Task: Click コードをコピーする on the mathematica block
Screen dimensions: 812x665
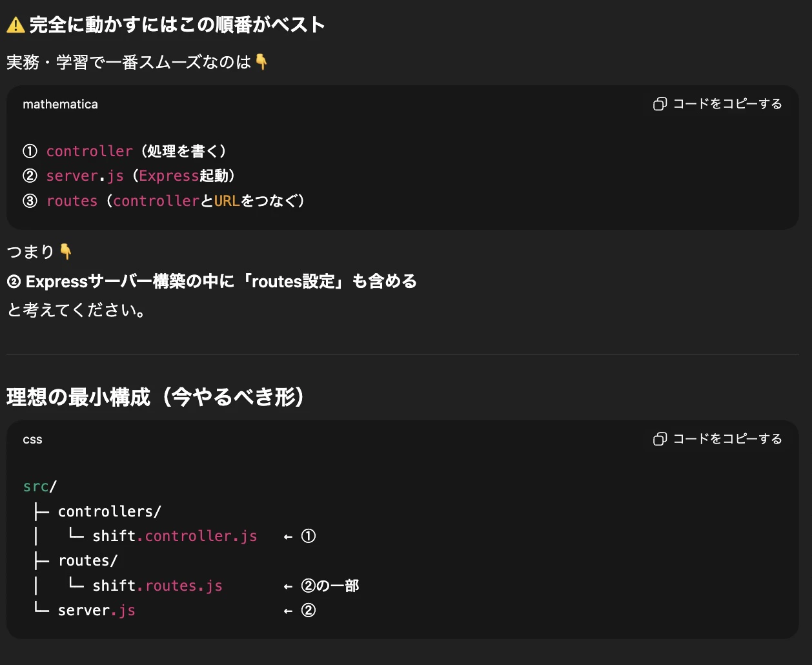Action: pyautogui.click(x=727, y=103)
